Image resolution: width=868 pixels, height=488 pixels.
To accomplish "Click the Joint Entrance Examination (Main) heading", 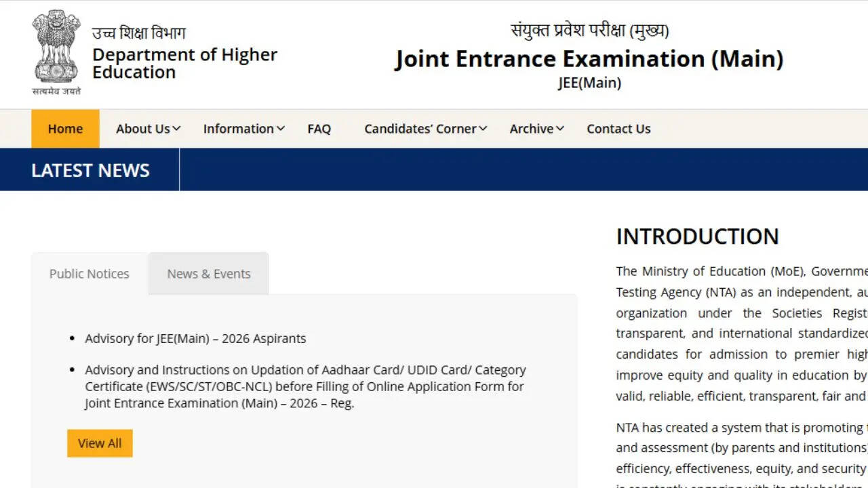I will 589,59.
